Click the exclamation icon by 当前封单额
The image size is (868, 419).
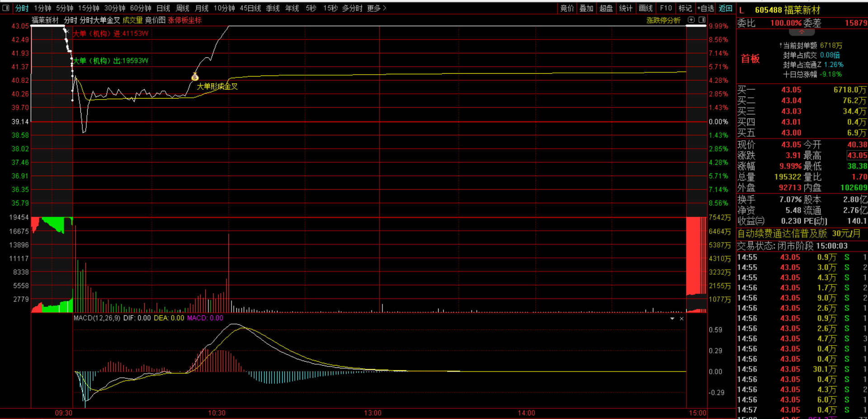(781, 46)
